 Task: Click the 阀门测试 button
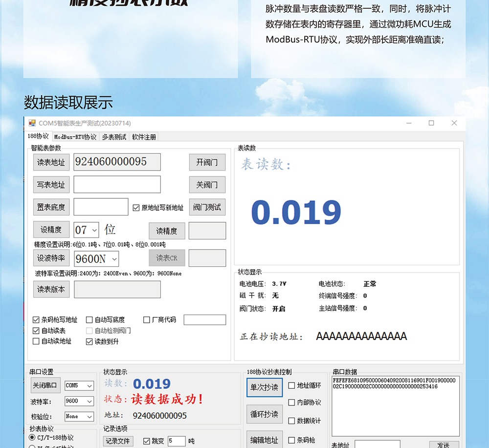207,207
